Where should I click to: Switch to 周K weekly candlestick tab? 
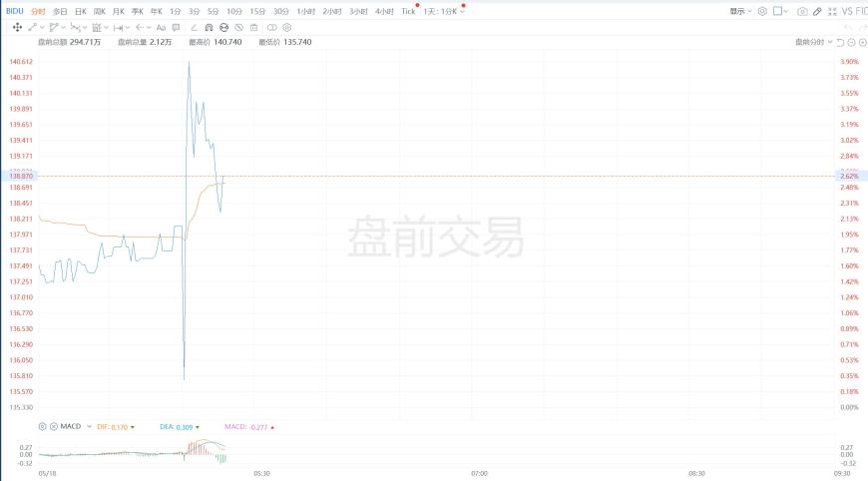pyautogui.click(x=99, y=11)
